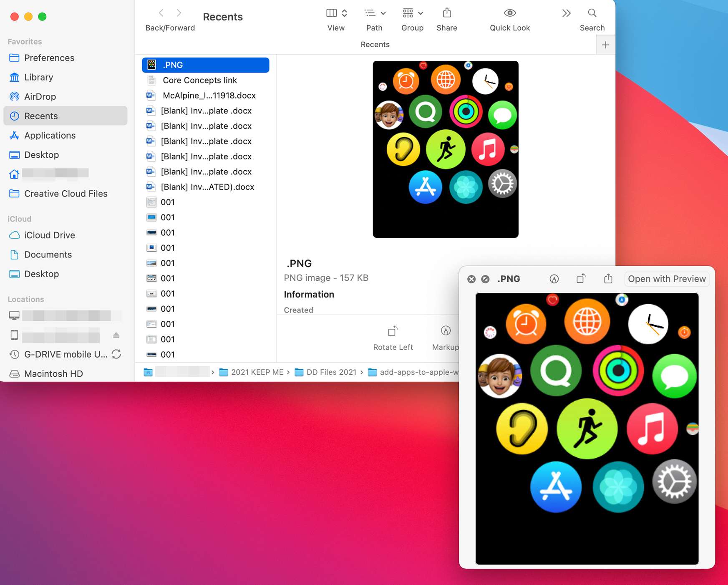Open the Group dropdown in toolbar

[x=413, y=13]
